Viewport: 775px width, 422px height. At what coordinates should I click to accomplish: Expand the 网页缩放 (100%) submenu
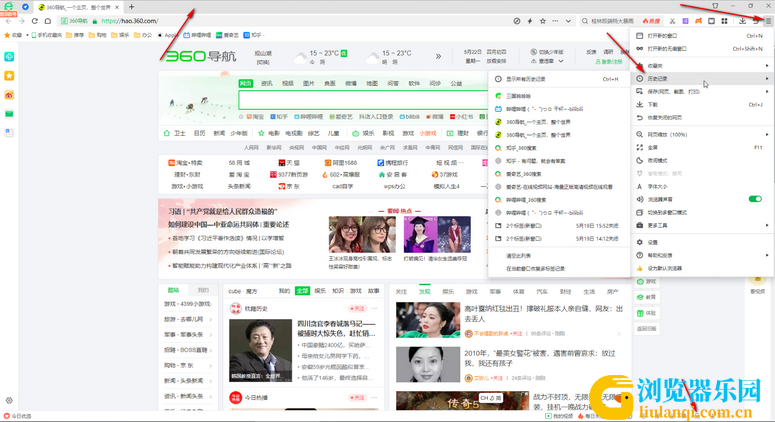click(702, 134)
